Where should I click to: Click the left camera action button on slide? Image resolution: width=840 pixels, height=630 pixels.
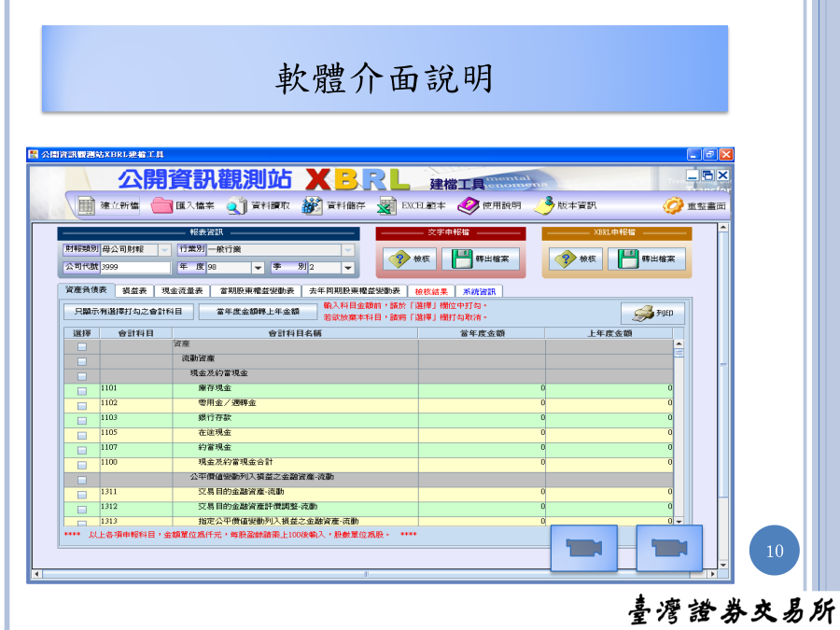point(584,548)
